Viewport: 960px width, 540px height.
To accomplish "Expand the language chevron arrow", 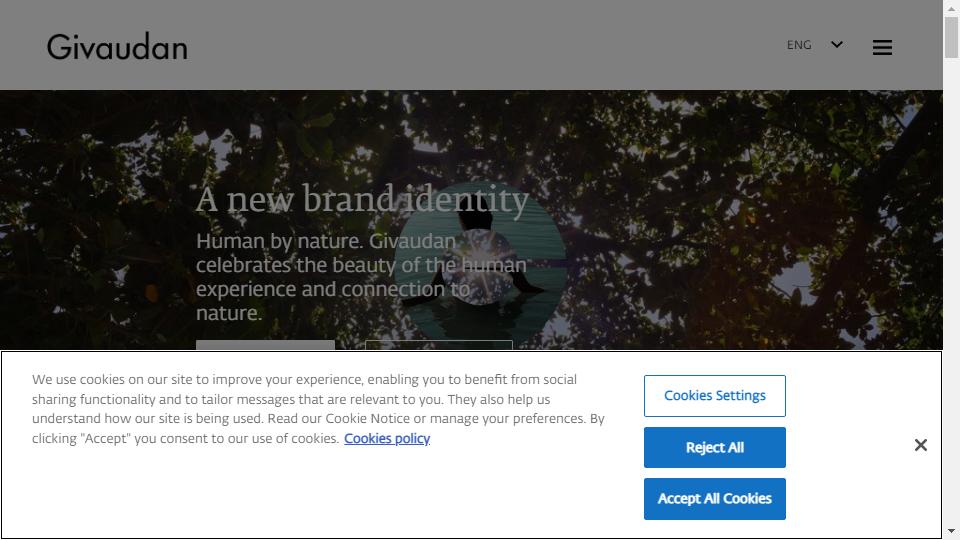I will pyautogui.click(x=837, y=45).
